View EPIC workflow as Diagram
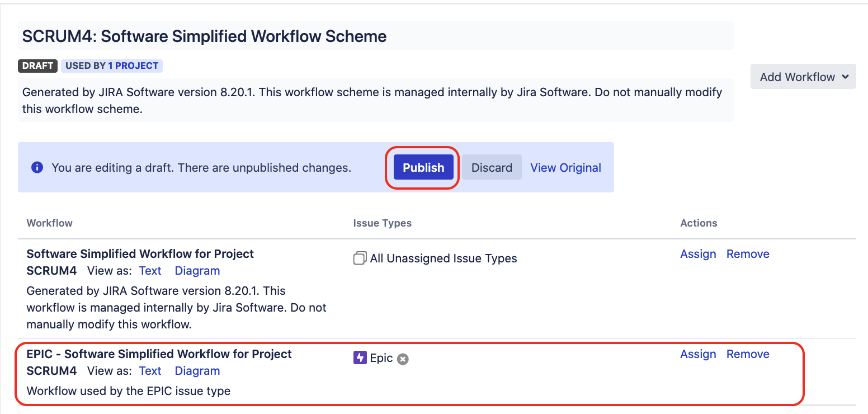This screenshot has height=414, width=868. click(197, 371)
